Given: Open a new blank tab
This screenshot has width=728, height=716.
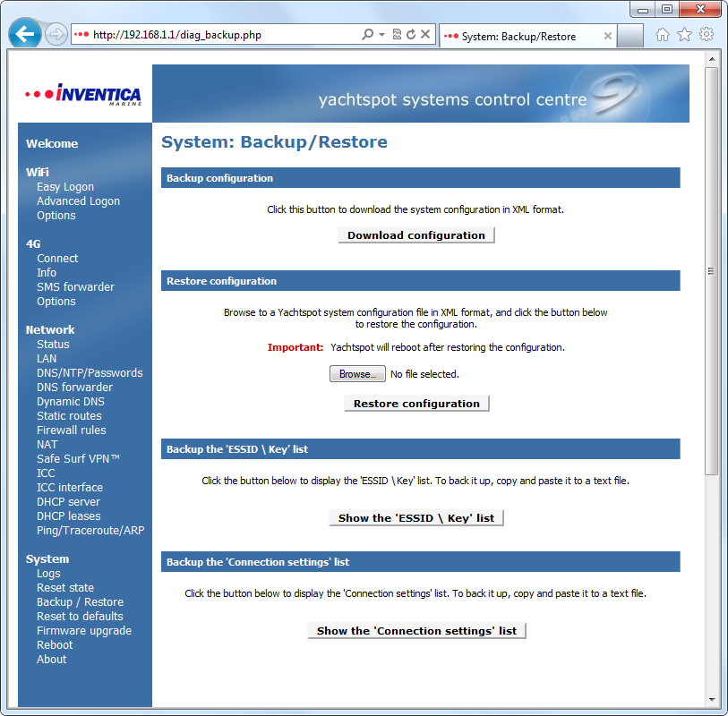Looking at the screenshot, I should [x=630, y=36].
